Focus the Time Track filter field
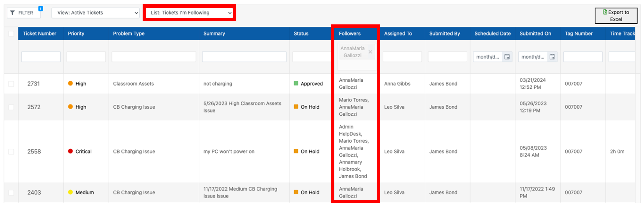Image resolution: width=644 pixels, height=203 pixels. pyautogui.click(x=622, y=57)
